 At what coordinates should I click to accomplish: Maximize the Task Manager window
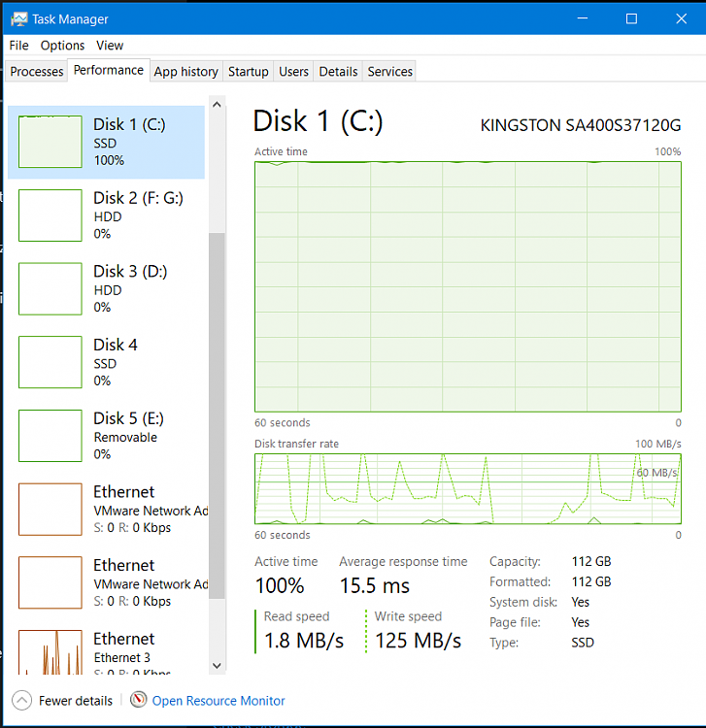click(631, 18)
